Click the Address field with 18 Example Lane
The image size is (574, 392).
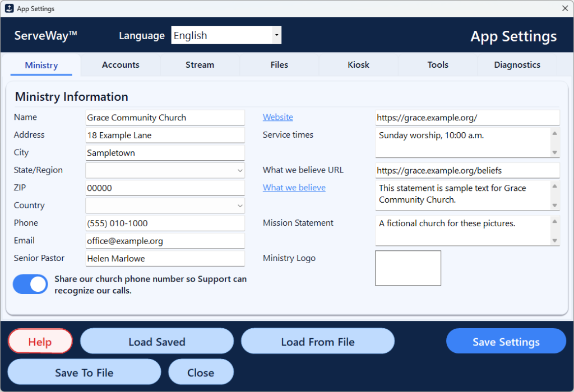(x=165, y=136)
